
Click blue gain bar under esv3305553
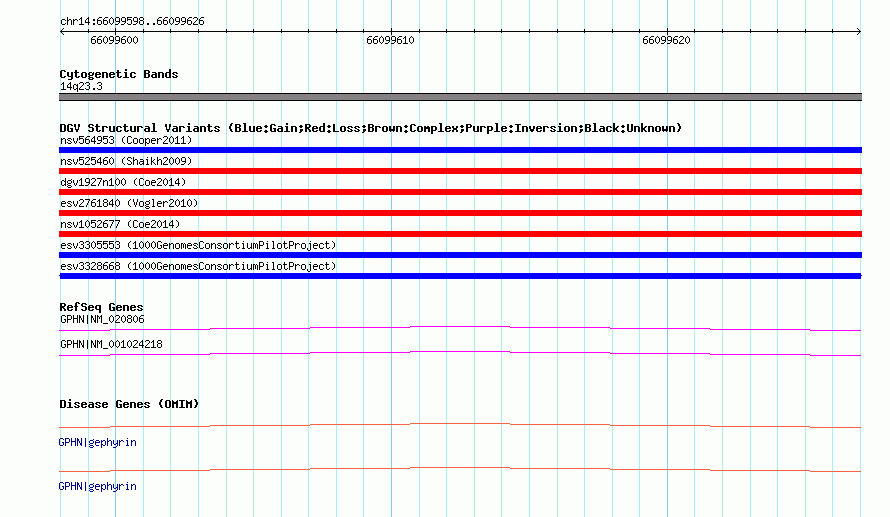[460, 255]
